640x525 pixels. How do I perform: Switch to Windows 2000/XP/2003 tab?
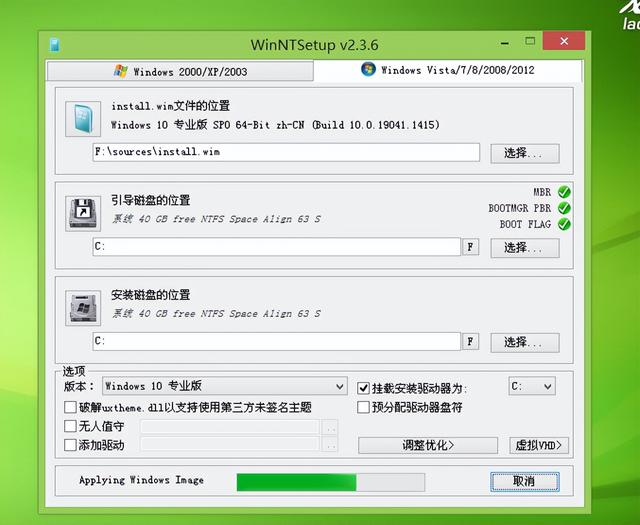180,71
